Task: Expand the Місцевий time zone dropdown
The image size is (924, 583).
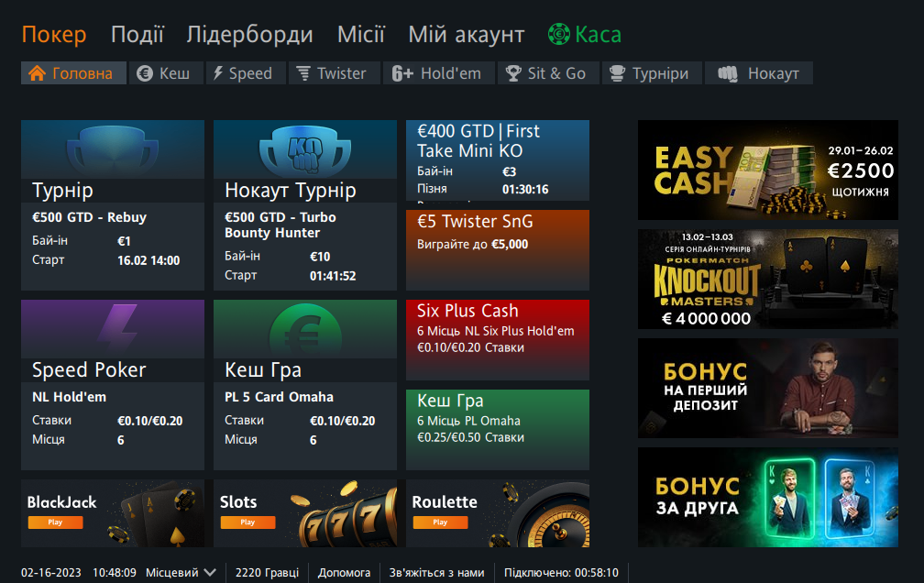Action: coord(210,573)
